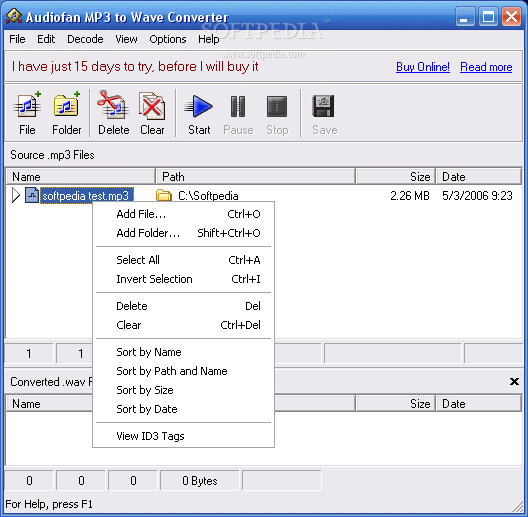Click the converted list Size column header

click(x=396, y=403)
